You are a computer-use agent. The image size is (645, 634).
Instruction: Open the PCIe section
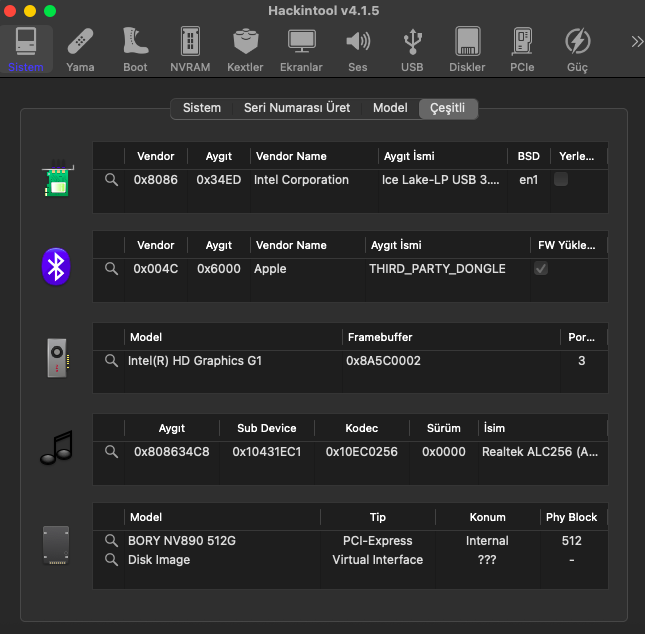tap(522, 49)
